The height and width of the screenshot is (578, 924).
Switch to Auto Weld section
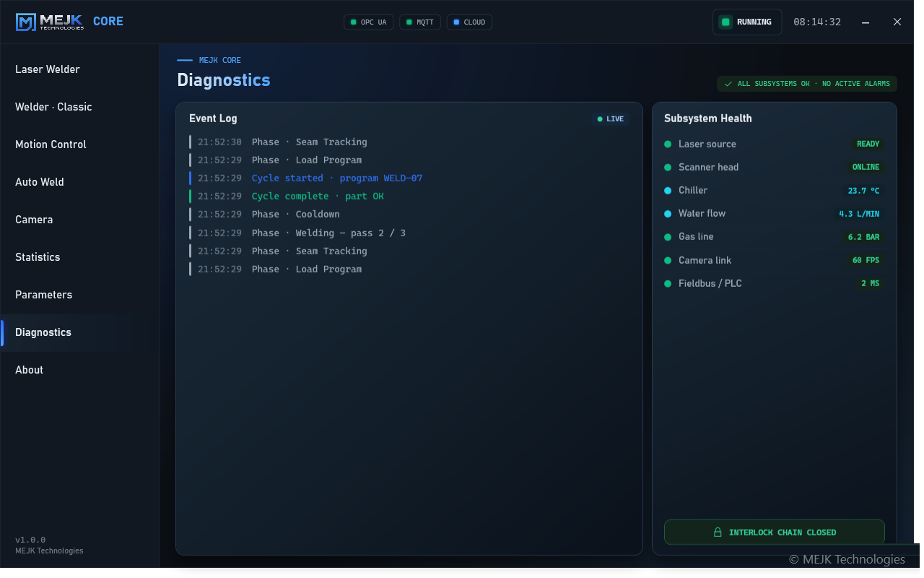79,182
